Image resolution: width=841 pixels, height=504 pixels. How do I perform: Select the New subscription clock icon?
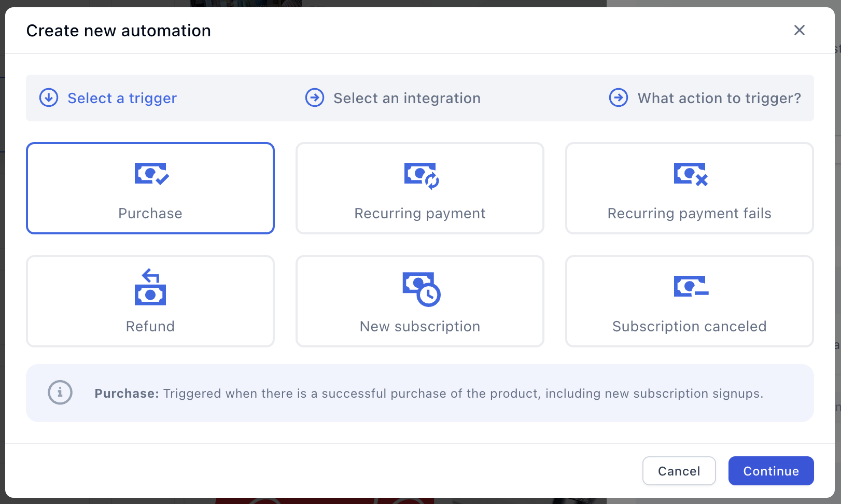(x=421, y=289)
